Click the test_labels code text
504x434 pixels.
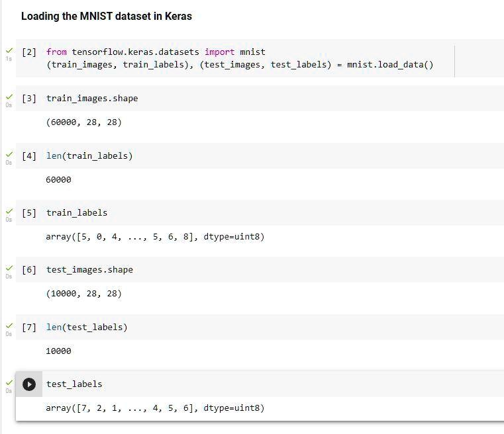74,384
